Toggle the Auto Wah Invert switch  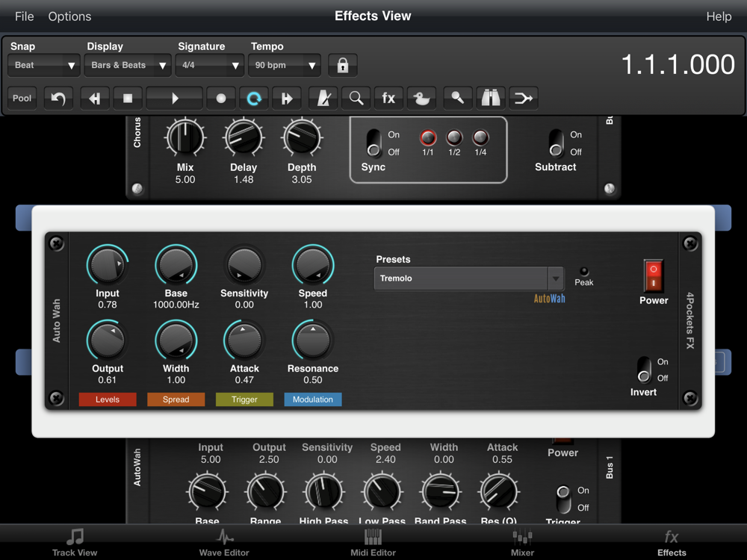(644, 370)
